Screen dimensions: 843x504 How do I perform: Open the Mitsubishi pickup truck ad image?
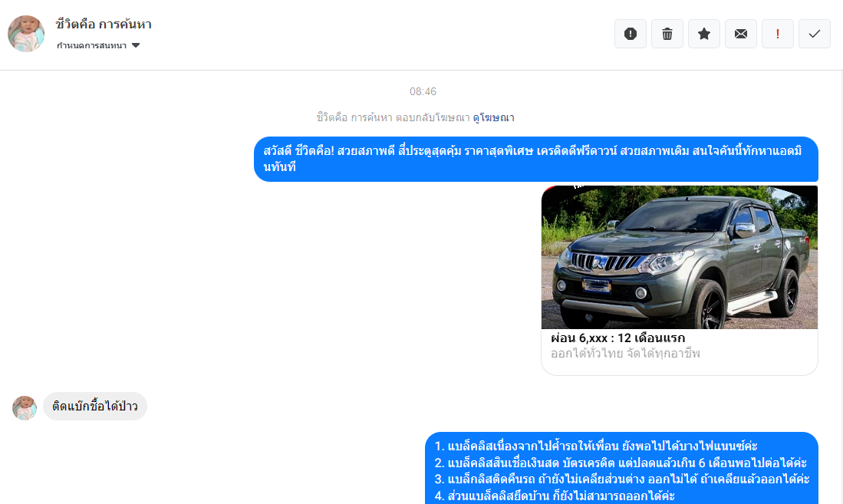[x=680, y=257]
